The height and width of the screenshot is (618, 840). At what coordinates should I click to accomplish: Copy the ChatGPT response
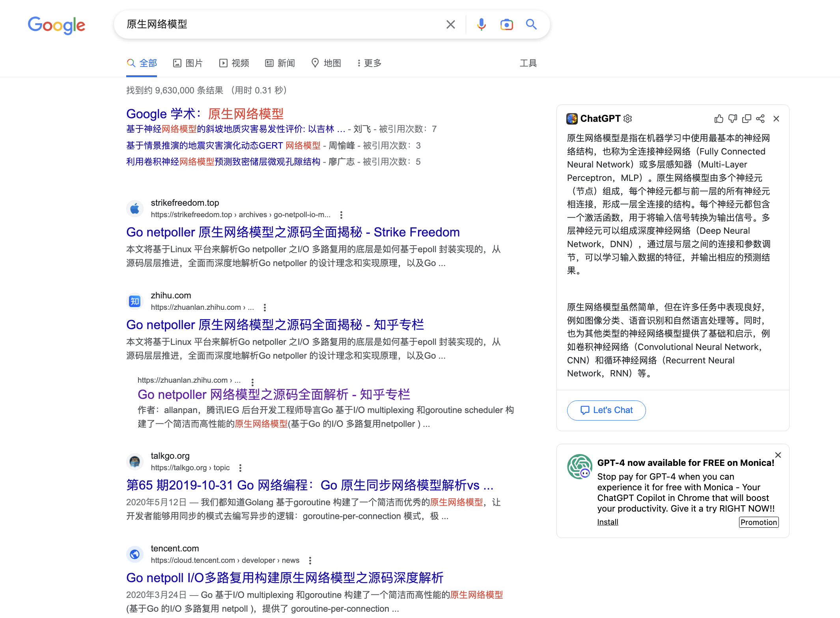click(x=746, y=119)
